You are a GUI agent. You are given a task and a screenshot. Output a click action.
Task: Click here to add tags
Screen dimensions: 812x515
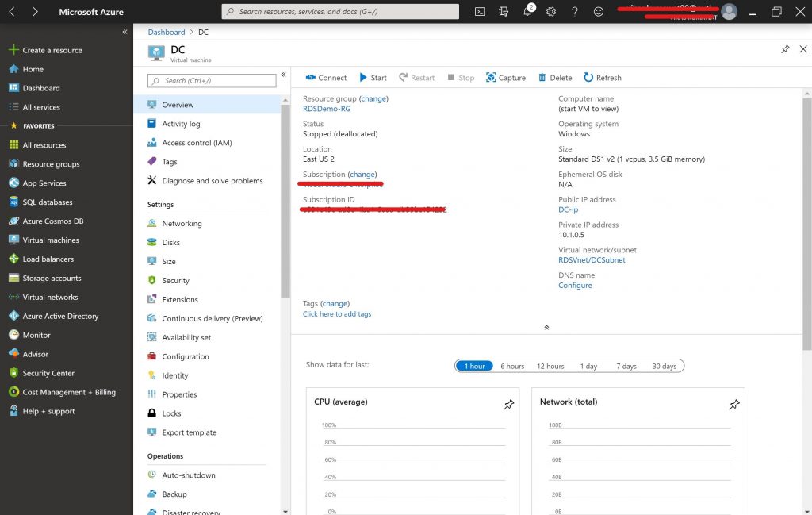(337, 313)
